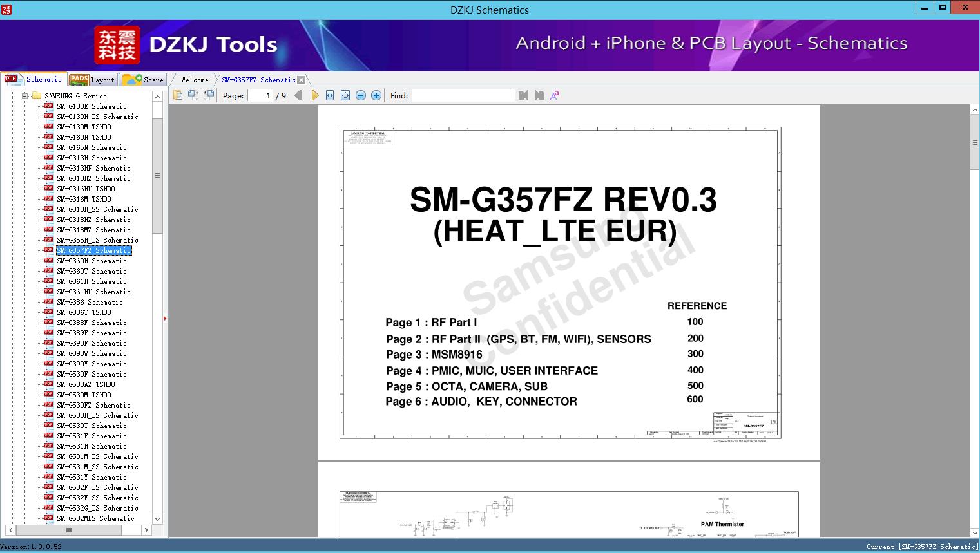Open SM-G355H_DS Schematic
Image resolution: width=980 pixels, height=553 pixels.
pos(97,240)
